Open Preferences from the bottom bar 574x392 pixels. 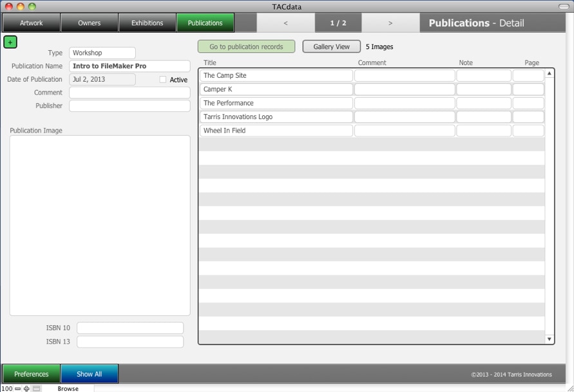32,374
